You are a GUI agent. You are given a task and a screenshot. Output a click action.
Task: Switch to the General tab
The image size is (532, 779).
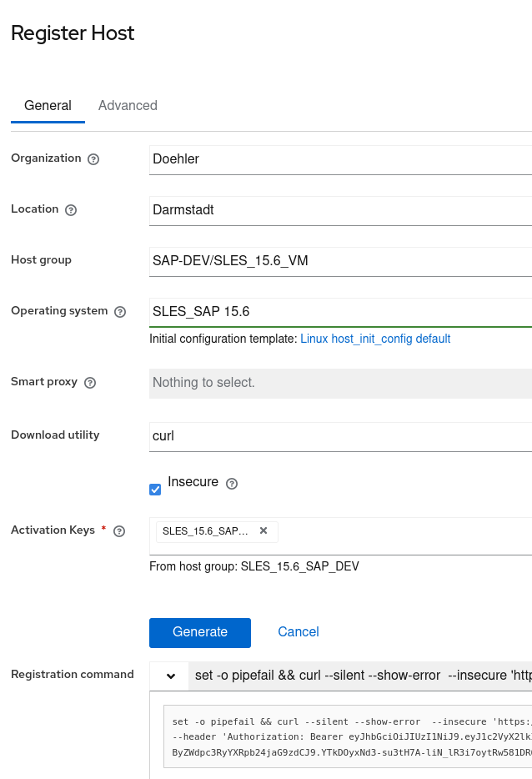point(48,106)
